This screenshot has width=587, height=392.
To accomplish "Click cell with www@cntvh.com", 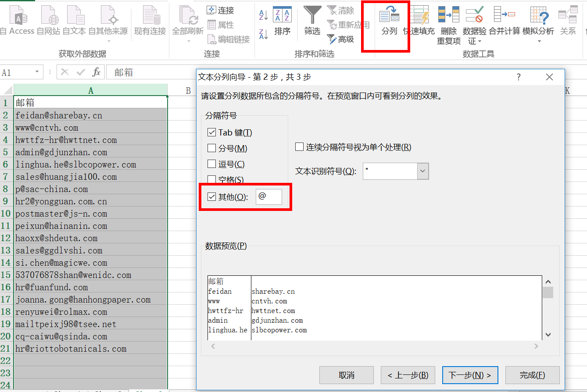I will click(91, 128).
